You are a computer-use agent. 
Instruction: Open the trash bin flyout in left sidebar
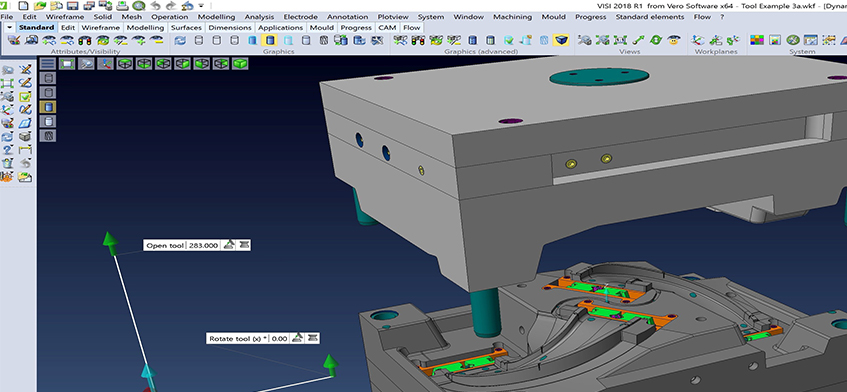(8, 163)
